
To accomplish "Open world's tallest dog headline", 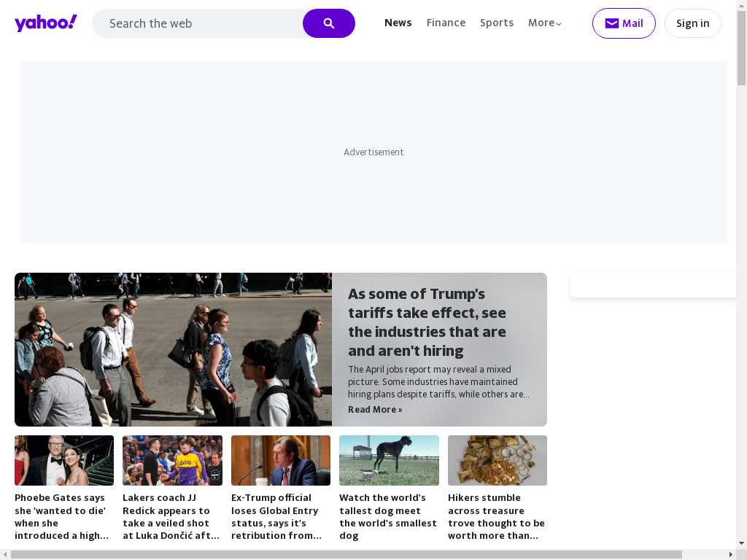I will [388, 517].
